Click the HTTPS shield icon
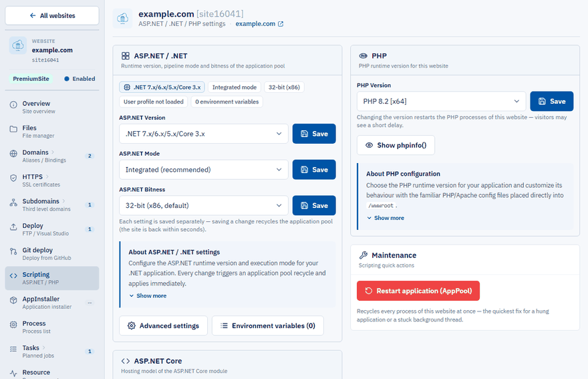Viewport: 588px width, 379px height. (x=13, y=178)
